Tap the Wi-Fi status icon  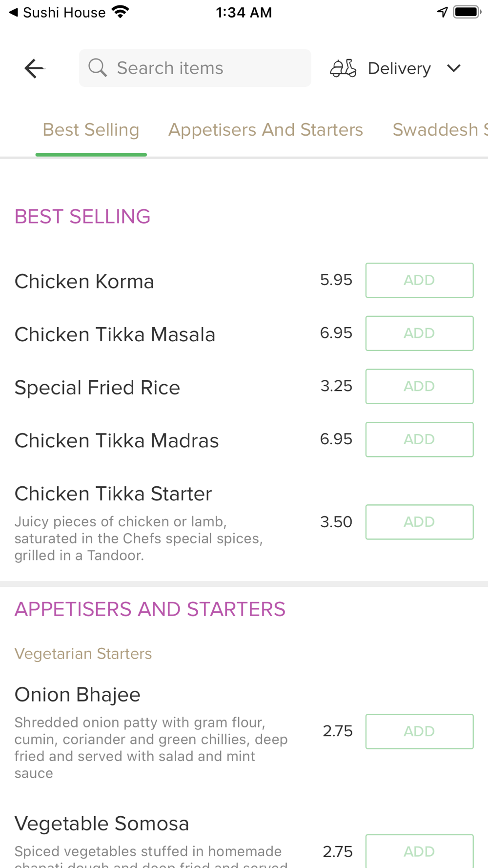tap(121, 12)
